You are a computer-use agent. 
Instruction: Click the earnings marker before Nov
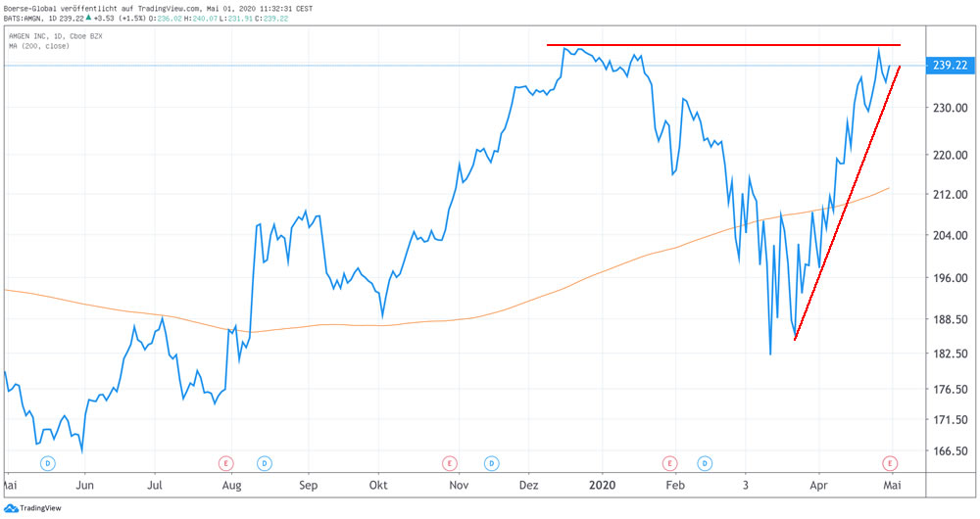point(449,461)
